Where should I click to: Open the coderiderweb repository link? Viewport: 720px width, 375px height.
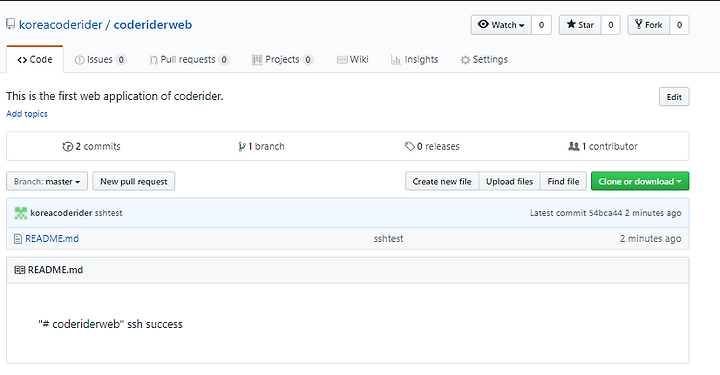pos(152,25)
